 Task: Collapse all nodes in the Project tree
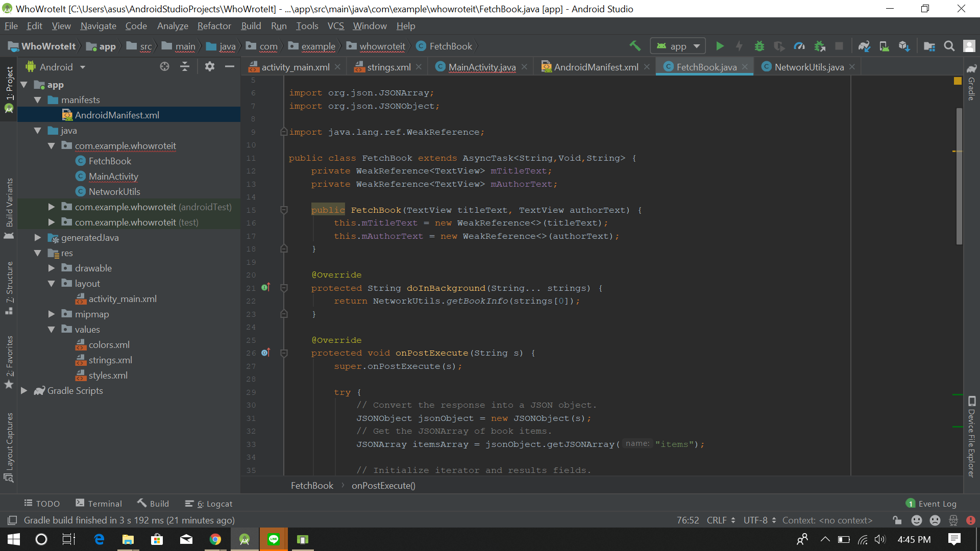(x=185, y=66)
